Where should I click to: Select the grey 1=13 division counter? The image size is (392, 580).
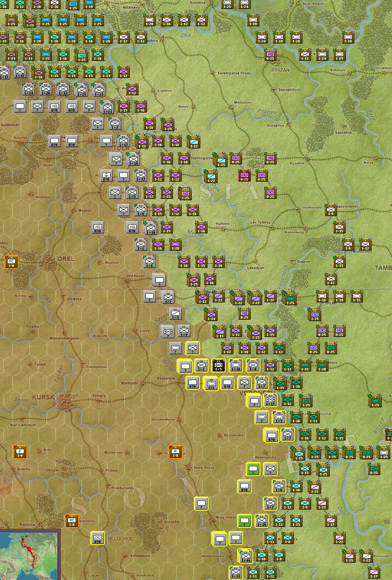(236, 572)
